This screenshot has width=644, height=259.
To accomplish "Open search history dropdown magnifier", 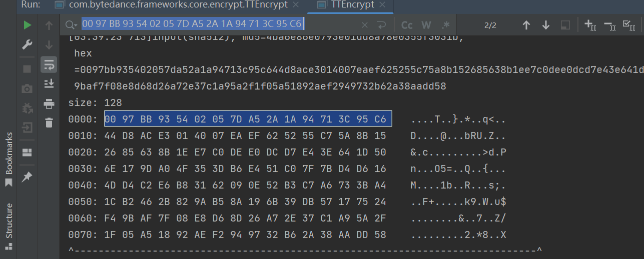I will click(x=71, y=25).
